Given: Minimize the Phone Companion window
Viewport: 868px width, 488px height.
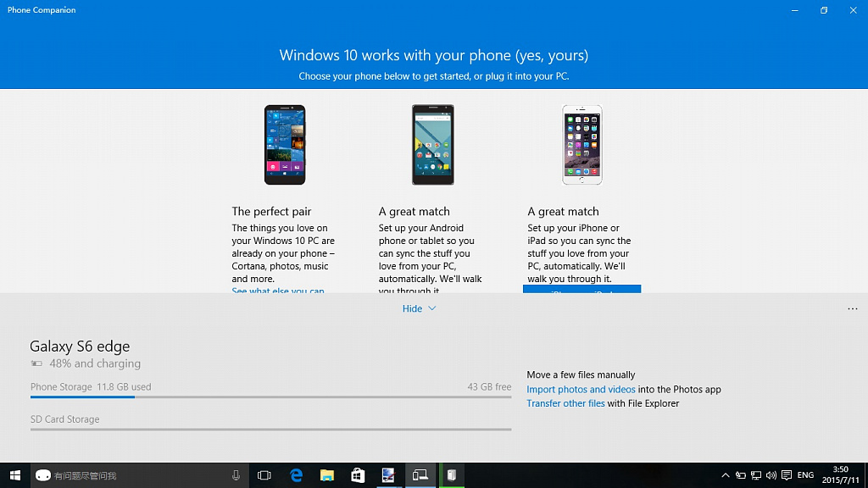Looking at the screenshot, I should [795, 10].
